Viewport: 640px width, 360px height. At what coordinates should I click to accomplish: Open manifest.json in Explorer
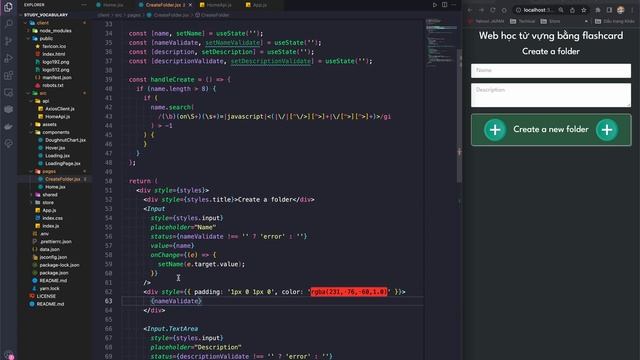(x=56, y=78)
